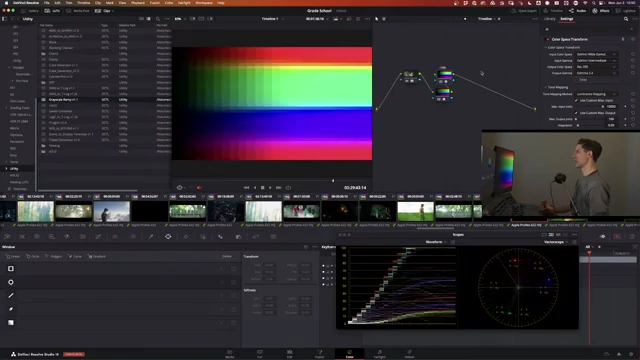Open the Color Wheels palette icon
The image size is (640, 360).
37,236
